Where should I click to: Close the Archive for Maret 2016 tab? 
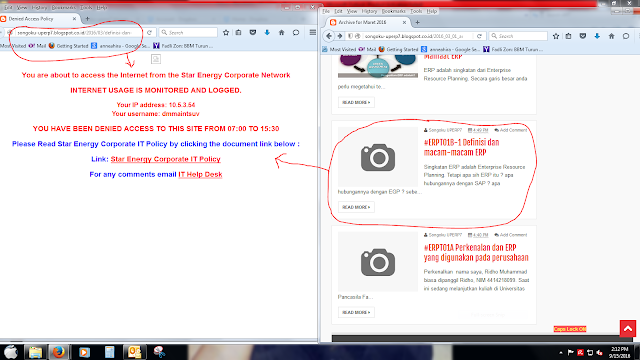[404, 22]
